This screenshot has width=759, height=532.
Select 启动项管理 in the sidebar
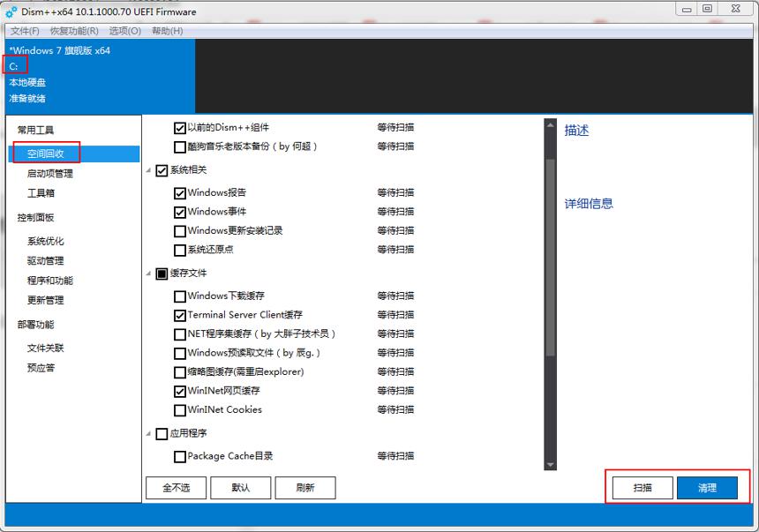coord(49,173)
